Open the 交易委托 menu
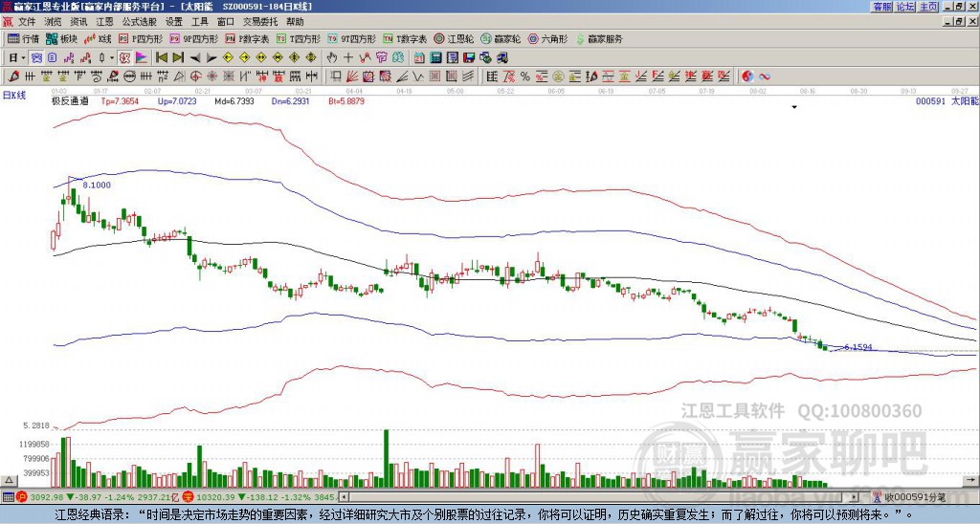Image resolution: width=980 pixels, height=524 pixels. point(260,22)
